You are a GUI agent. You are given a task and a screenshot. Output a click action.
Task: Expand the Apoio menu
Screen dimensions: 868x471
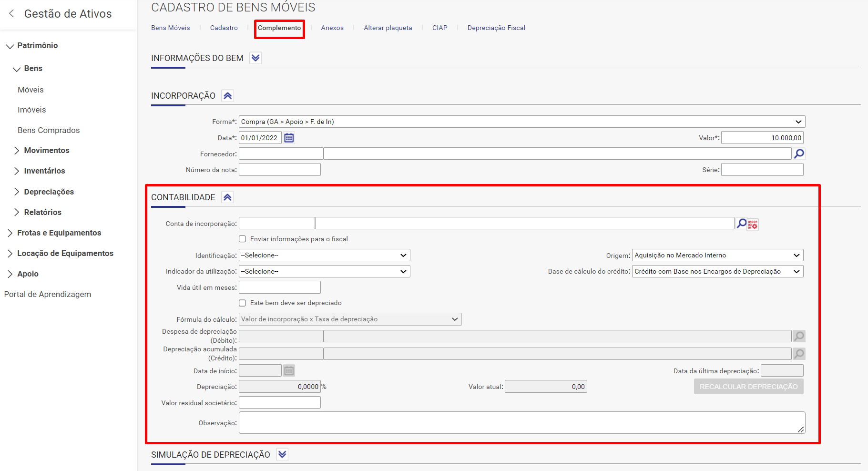pos(10,274)
